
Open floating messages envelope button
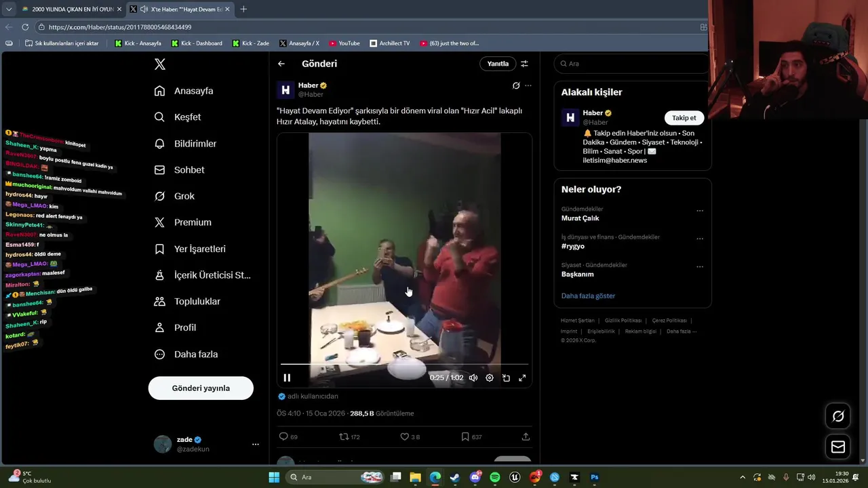point(838,447)
